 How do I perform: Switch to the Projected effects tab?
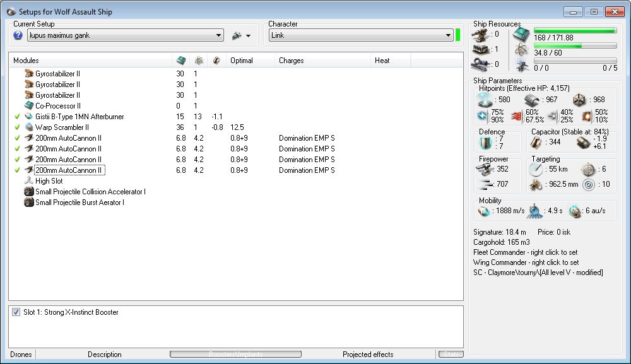368,355
